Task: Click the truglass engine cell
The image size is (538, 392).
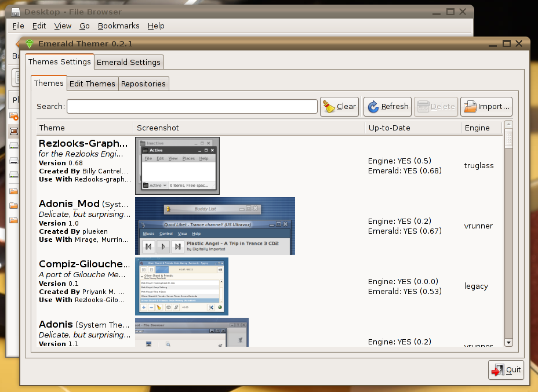Action: click(x=479, y=165)
